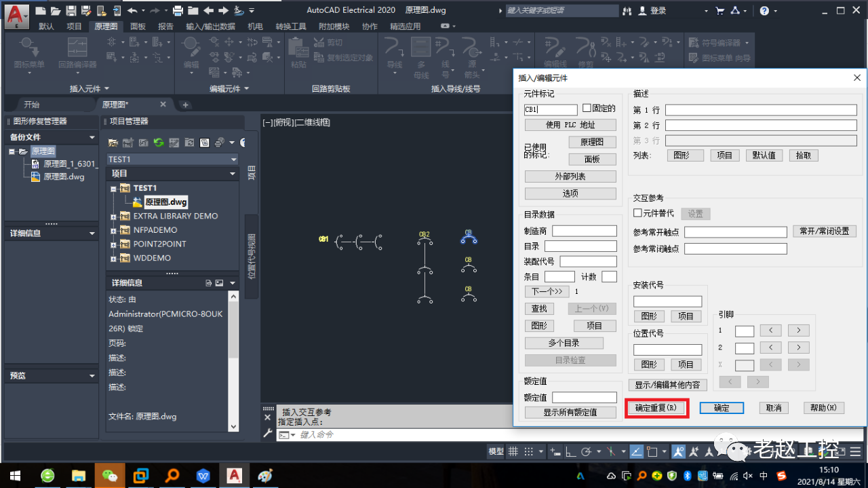This screenshot has width=868, height=488.
Task: Expand the NFPADEMO project node
Action: 114,231
